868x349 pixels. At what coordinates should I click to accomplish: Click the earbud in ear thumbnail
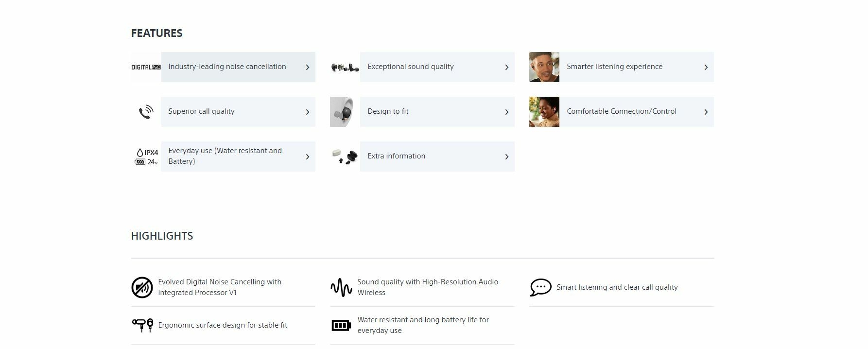345,112
